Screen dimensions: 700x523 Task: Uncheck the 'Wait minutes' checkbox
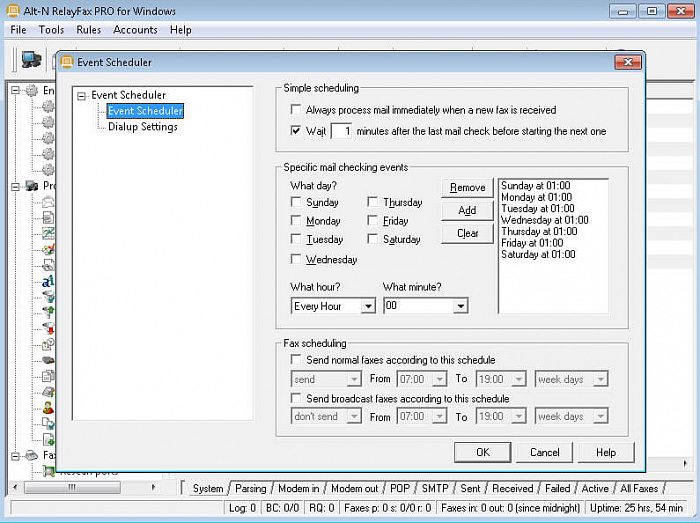[296, 131]
